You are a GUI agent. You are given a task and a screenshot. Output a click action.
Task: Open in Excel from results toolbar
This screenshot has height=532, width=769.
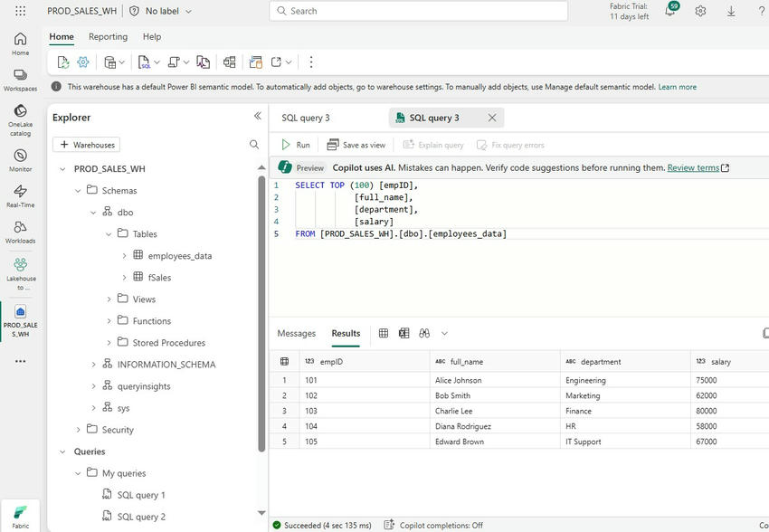(x=403, y=334)
